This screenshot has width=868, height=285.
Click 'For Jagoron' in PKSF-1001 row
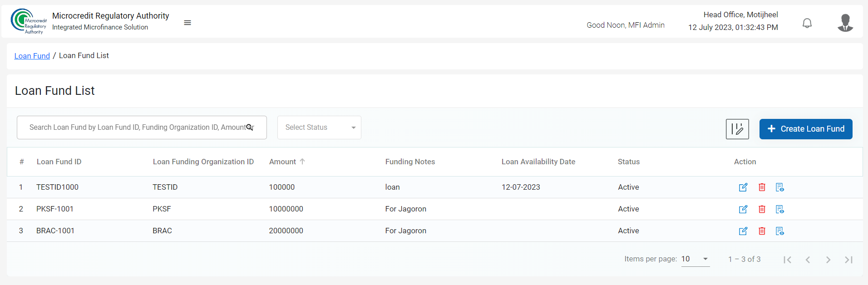[405, 209]
